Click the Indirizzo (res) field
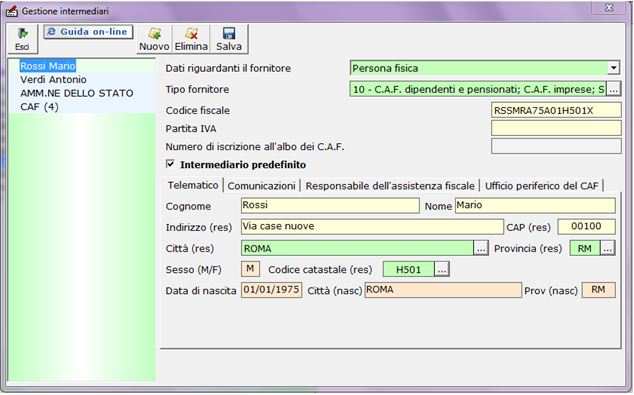Image resolution: width=634 pixels, height=395 pixels. pyautogui.click(x=372, y=226)
